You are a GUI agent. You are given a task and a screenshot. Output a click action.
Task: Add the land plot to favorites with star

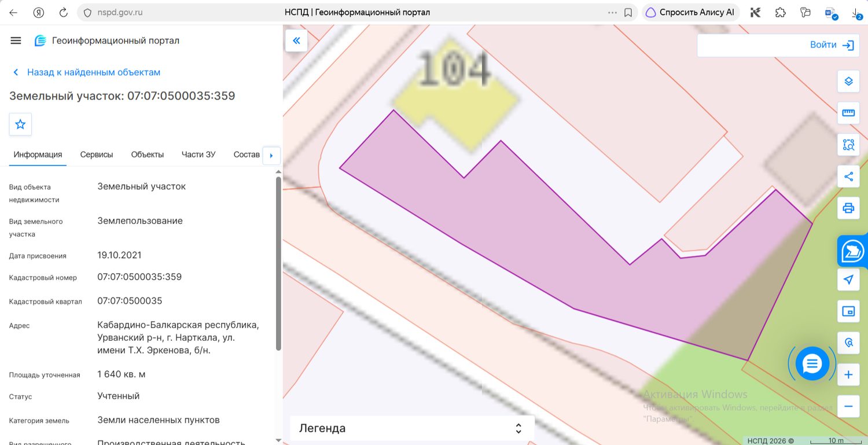(x=20, y=124)
